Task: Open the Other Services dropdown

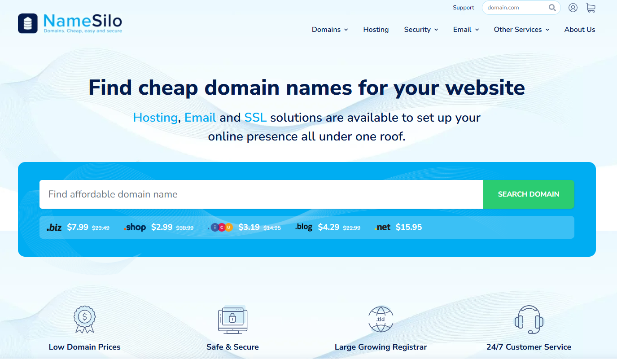Action: [x=521, y=30]
